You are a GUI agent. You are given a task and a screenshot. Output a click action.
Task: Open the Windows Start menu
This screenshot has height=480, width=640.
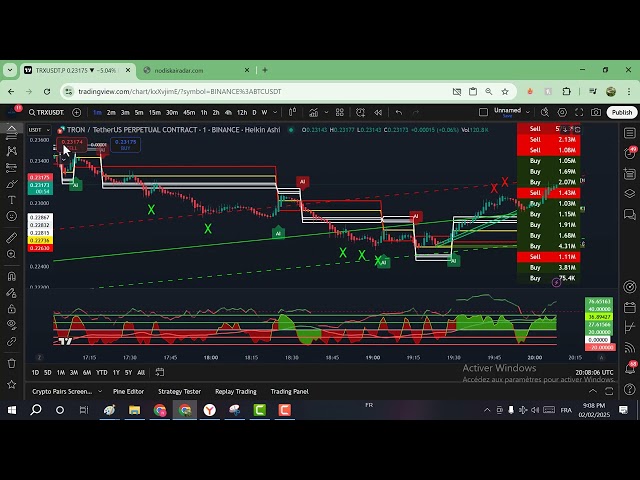tap(12, 409)
